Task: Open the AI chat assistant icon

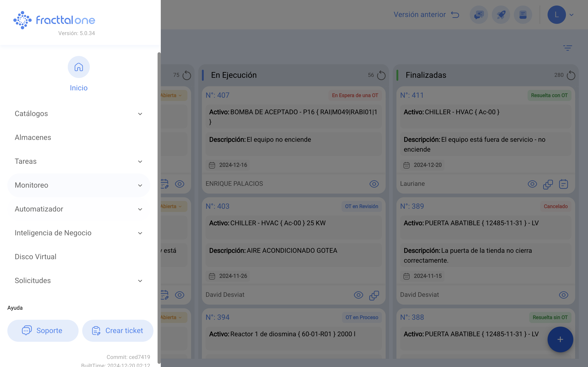Action: [479, 15]
